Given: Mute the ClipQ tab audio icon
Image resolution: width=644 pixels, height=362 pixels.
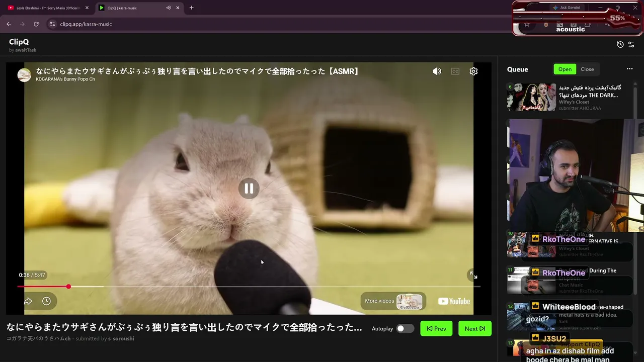Looking at the screenshot, I should (x=169, y=8).
